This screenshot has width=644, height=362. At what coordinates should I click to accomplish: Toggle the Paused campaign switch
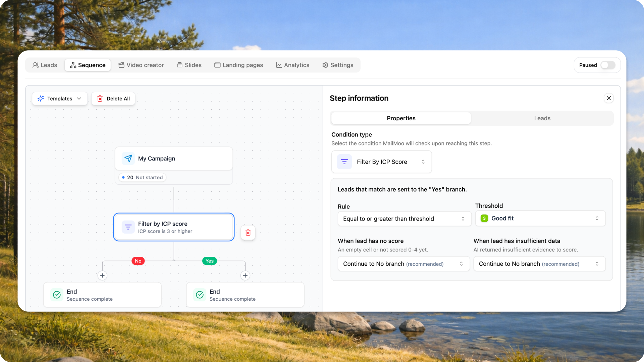(608, 65)
